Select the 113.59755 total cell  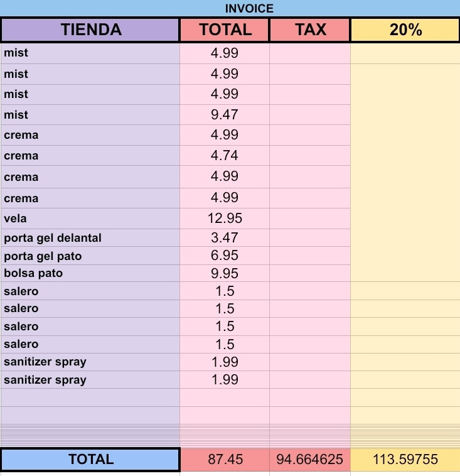pos(405,459)
